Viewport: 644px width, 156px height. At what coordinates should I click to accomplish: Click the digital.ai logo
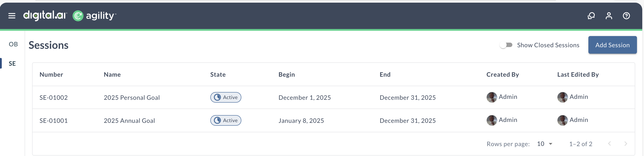pyautogui.click(x=44, y=16)
